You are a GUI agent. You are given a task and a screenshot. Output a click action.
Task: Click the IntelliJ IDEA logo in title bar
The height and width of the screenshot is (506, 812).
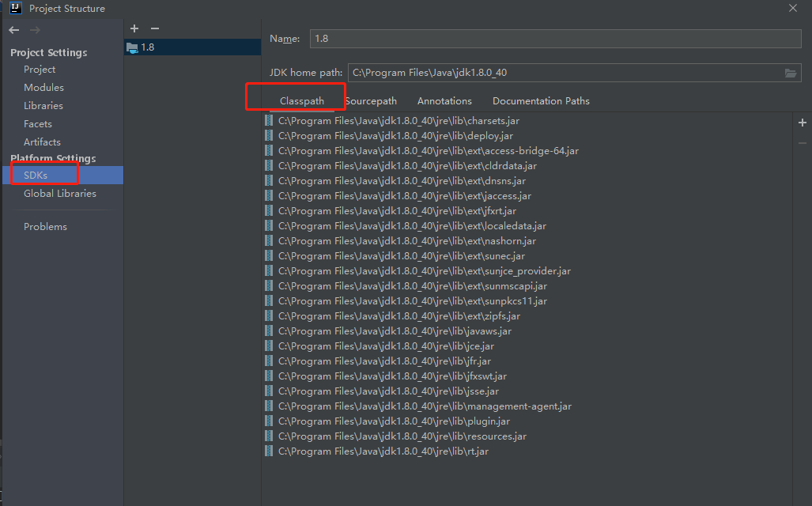(x=15, y=8)
